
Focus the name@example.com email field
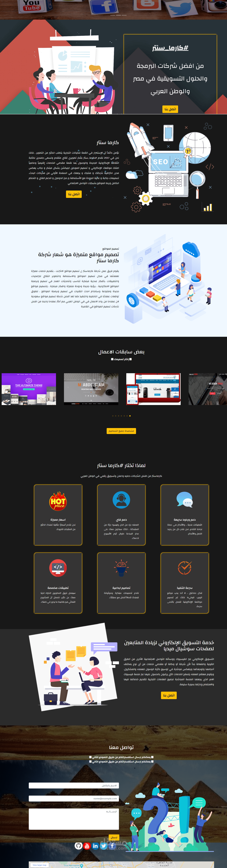74,799
